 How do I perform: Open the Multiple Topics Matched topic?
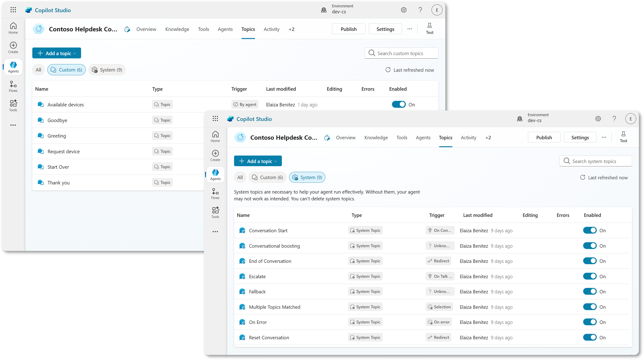point(274,307)
